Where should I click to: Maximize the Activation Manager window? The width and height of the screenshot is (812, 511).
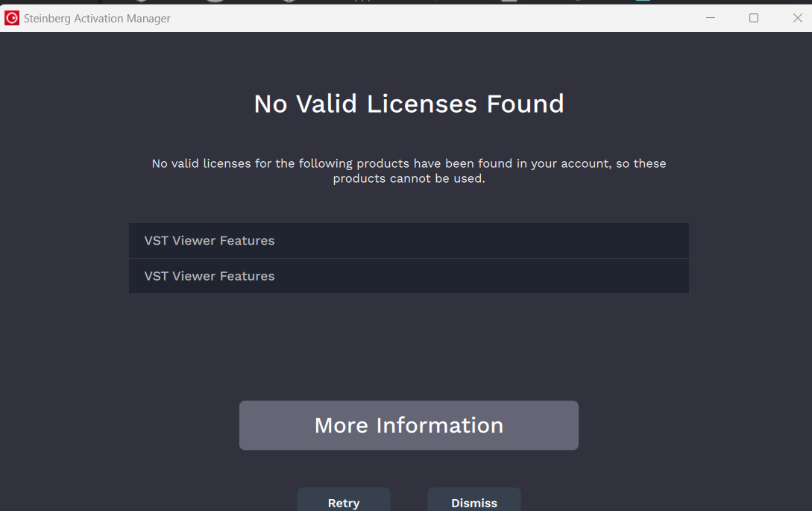tap(753, 17)
